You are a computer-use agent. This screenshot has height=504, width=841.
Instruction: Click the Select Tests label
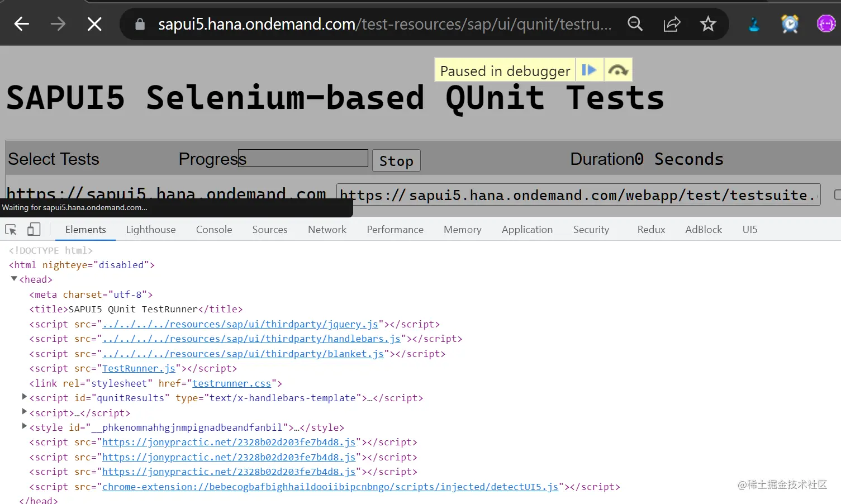click(x=54, y=159)
